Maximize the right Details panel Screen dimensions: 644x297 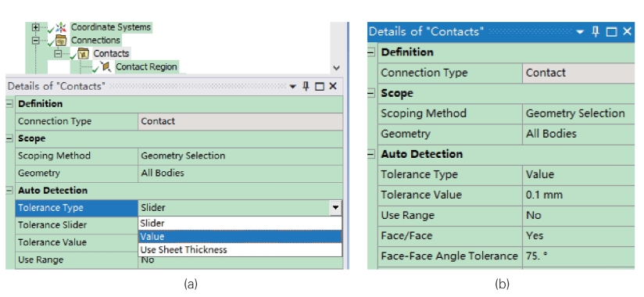point(611,32)
